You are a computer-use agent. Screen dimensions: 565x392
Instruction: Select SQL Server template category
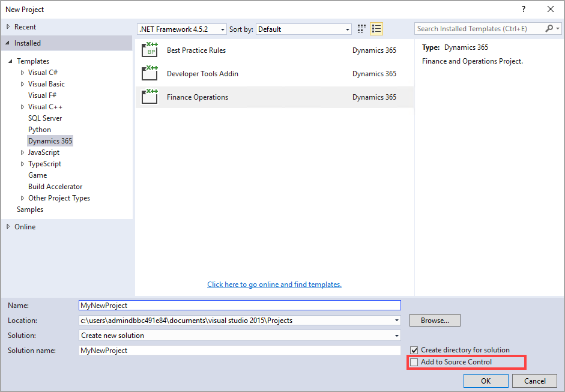45,118
